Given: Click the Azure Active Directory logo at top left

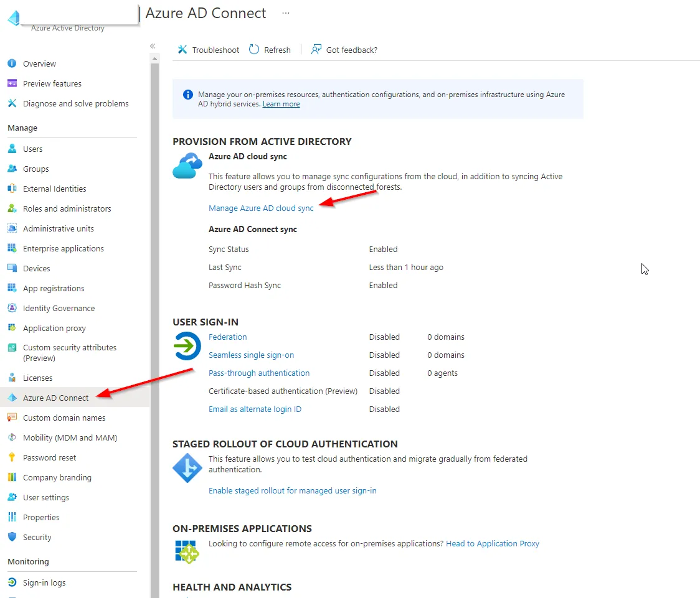Looking at the screenshot, I should point(14,17).
